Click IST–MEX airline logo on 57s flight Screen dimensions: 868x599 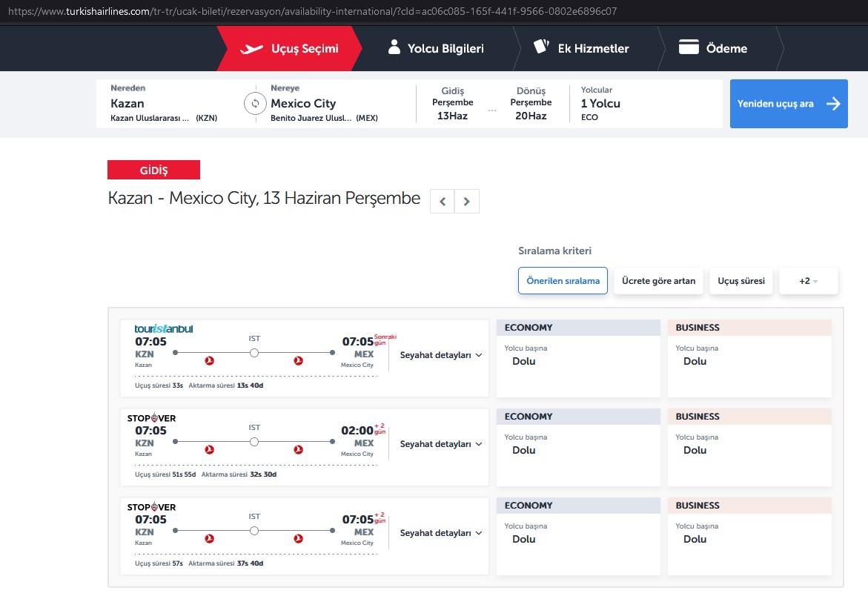[x=299, y=539]
